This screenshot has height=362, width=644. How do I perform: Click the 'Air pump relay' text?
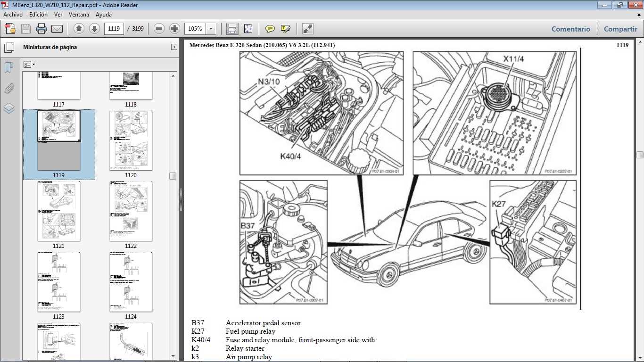248,357
